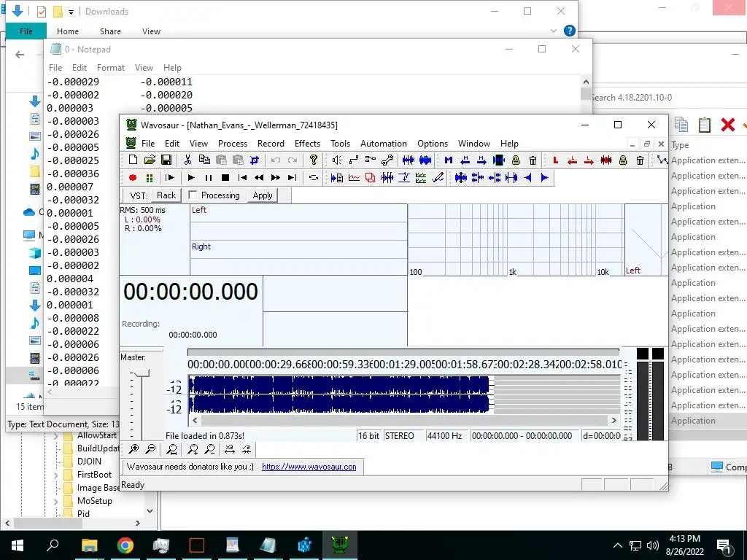747x560 pixels.
Task: Add a loop point with red L icon
Action: [555, 160]
